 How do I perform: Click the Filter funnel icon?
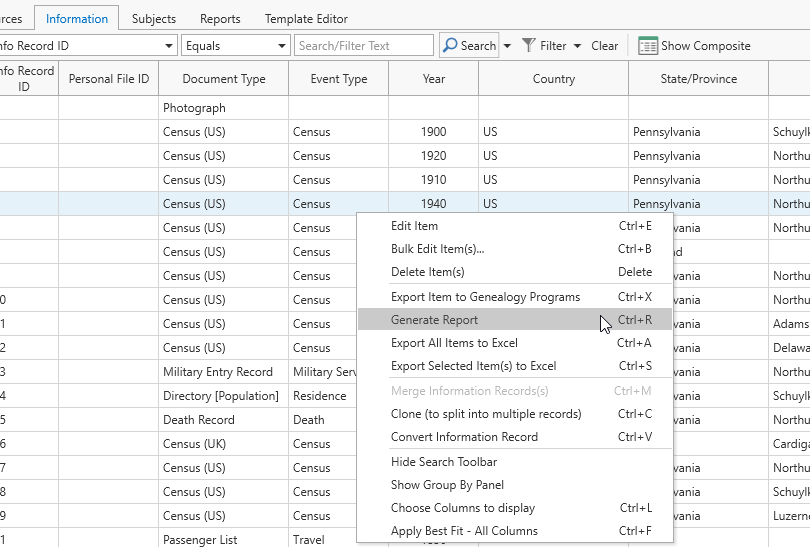pos(529,46)
